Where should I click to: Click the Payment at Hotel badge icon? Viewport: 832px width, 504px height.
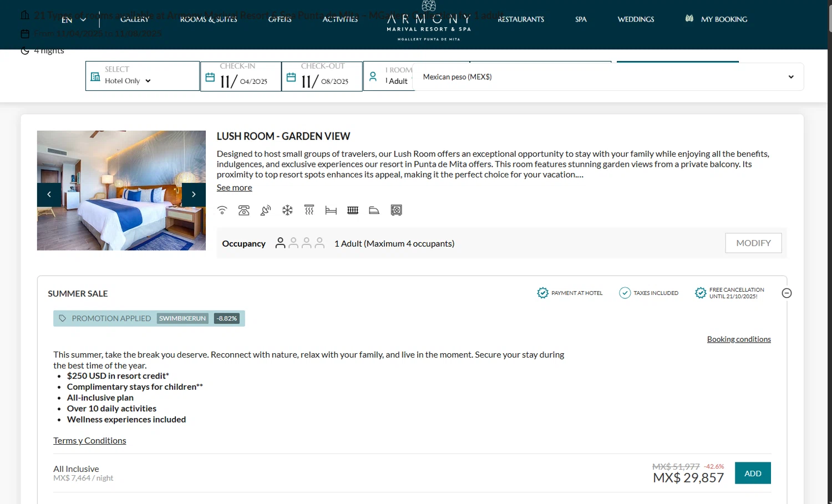542,293
